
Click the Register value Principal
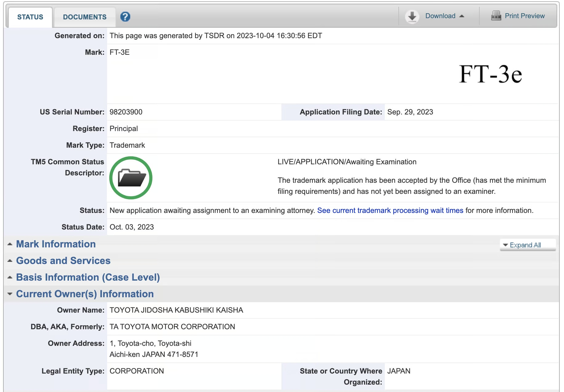pos(123,129)
